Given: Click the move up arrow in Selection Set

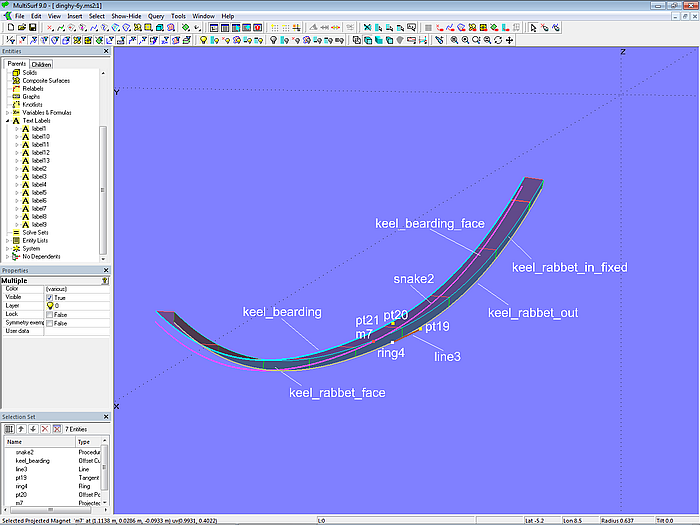Looking at the screenshot, I should (x=20, y=428).
